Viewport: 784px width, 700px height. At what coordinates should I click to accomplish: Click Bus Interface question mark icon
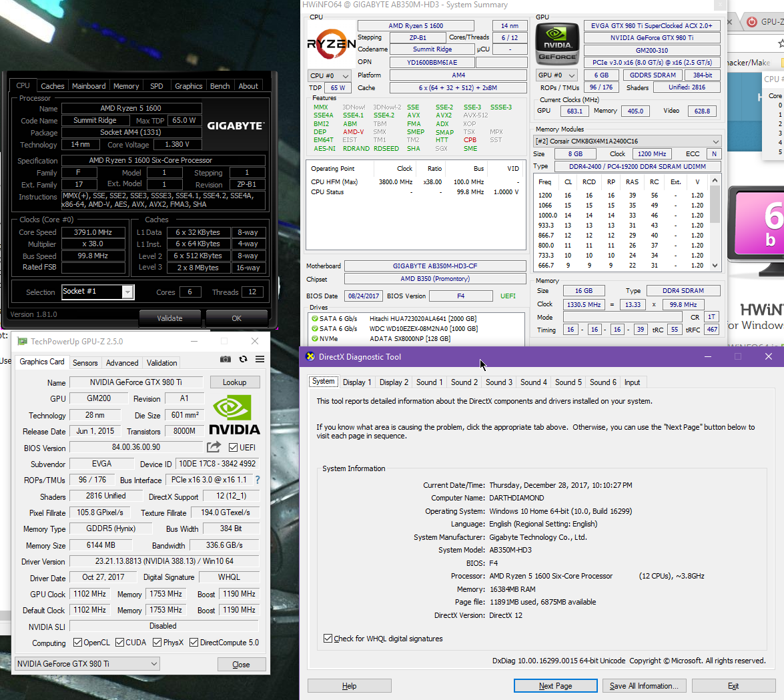tap(258, 480)
